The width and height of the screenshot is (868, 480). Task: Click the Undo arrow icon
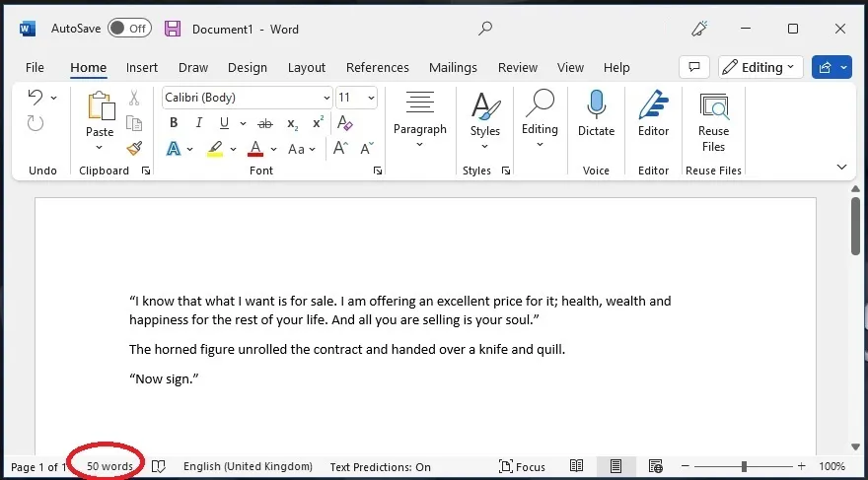click(36, 98)
